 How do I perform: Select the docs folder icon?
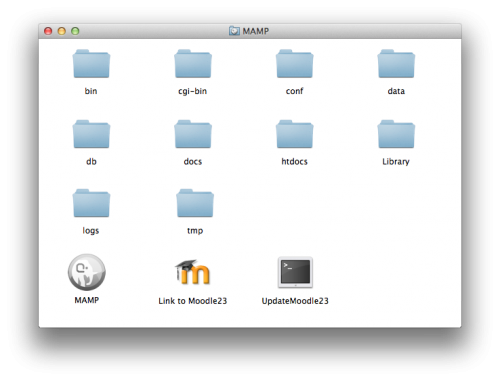193,134
